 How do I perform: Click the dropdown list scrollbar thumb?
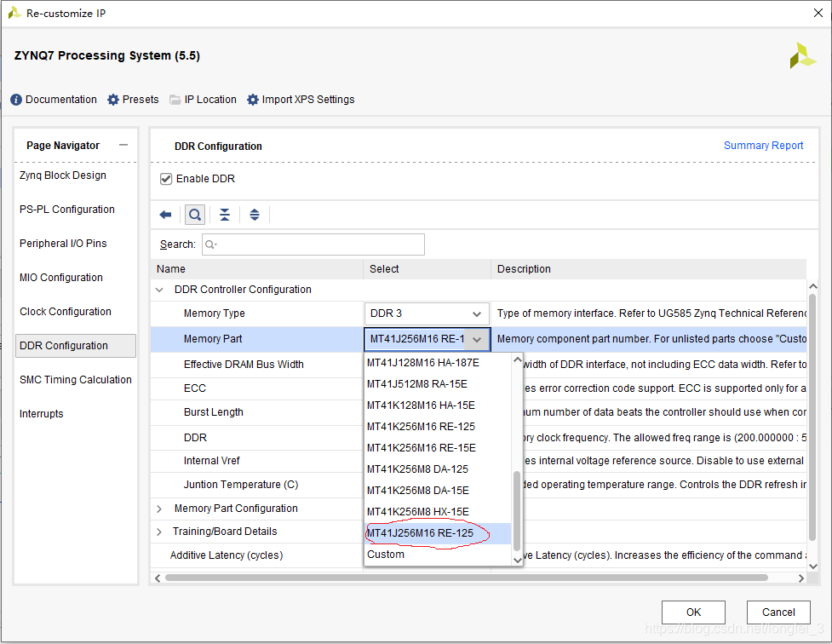pyautogui.click(x=517, y=510)
